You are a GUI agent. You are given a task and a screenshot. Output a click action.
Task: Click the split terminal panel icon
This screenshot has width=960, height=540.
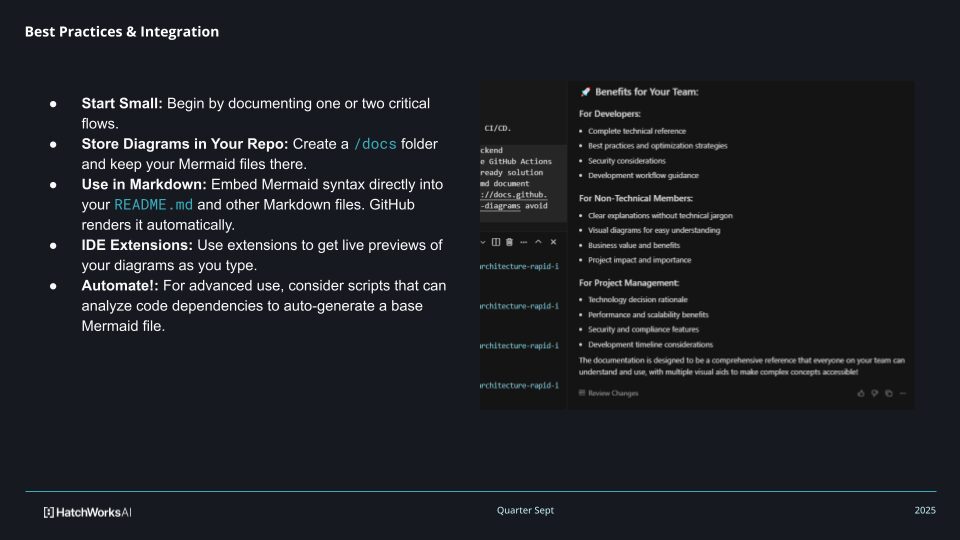coord(496,242)
